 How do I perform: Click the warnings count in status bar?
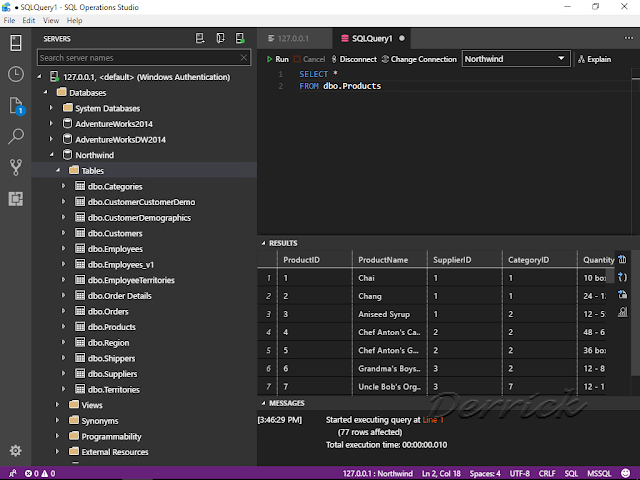48,473
